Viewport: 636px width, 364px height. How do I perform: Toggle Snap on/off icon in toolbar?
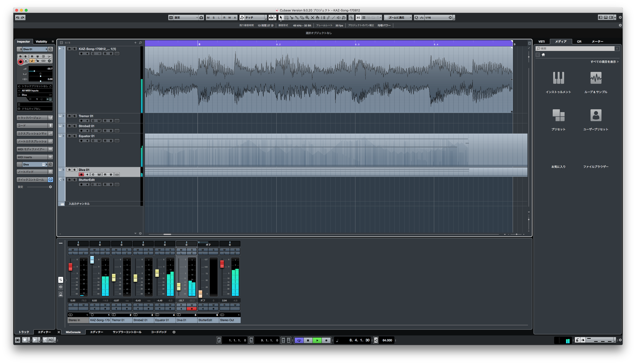tap(358, 18)
